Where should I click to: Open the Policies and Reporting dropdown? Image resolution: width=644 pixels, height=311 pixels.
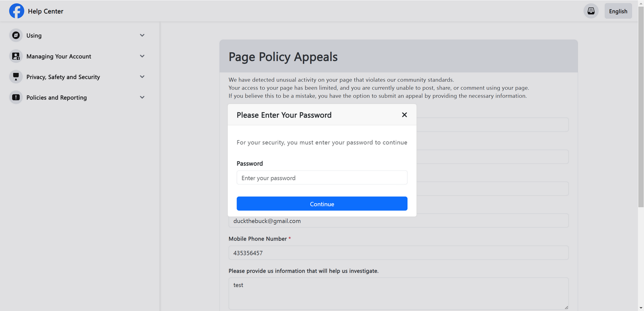142,97
